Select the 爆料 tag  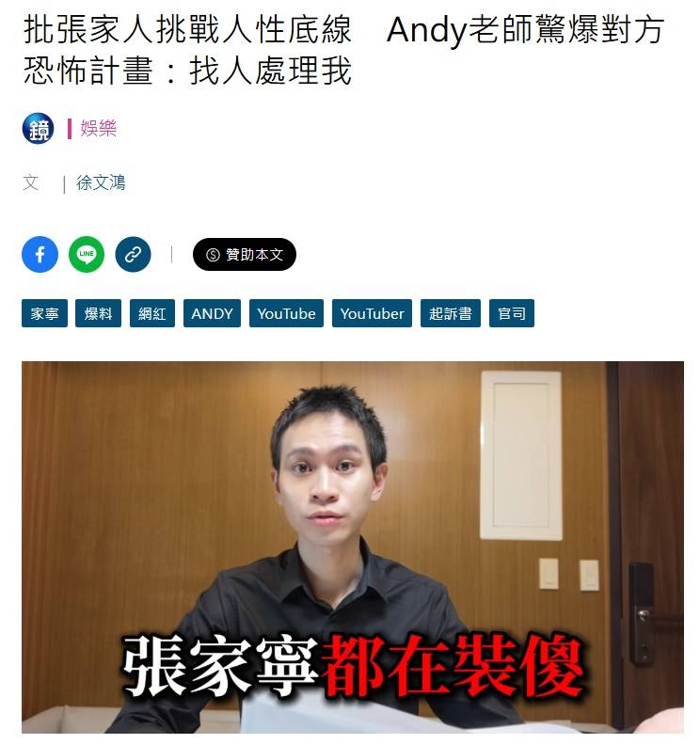[98, 313]
